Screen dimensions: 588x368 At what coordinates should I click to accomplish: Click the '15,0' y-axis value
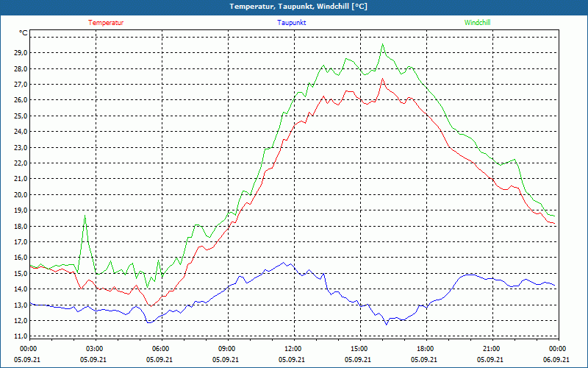click(21, 273)
